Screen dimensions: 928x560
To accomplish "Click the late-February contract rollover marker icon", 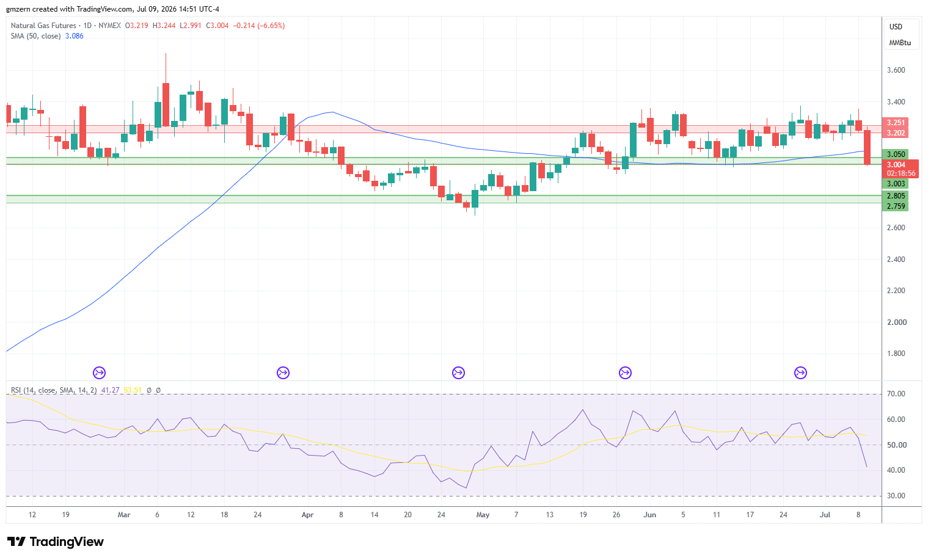I will (99, 373).
